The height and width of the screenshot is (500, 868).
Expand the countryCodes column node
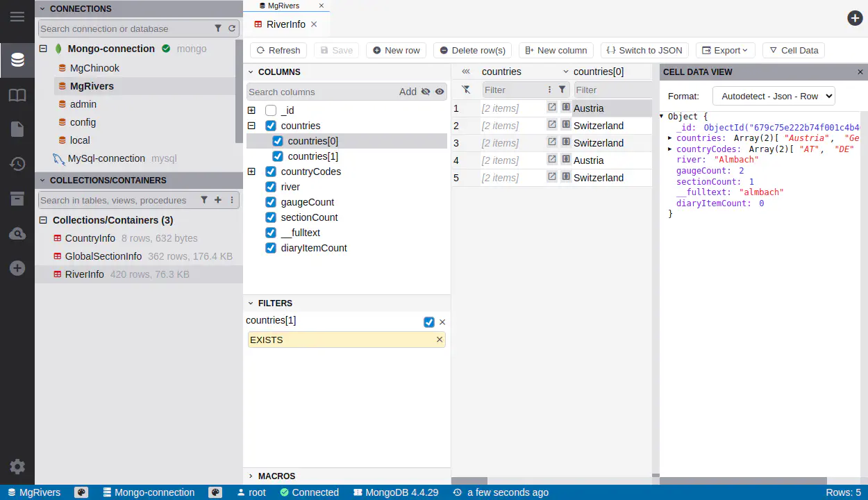point(251,172)
